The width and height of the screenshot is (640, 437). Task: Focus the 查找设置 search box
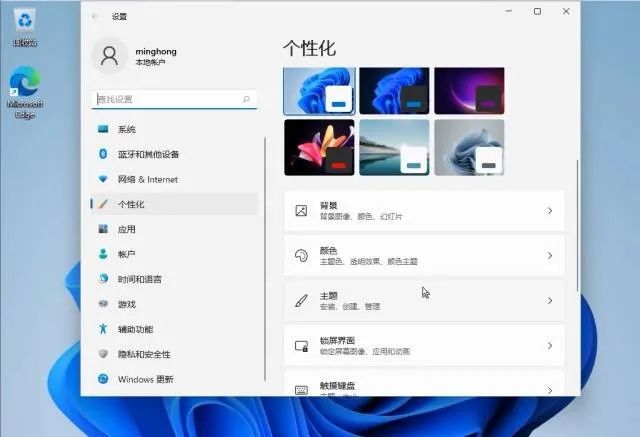click(x=175, y=99)
